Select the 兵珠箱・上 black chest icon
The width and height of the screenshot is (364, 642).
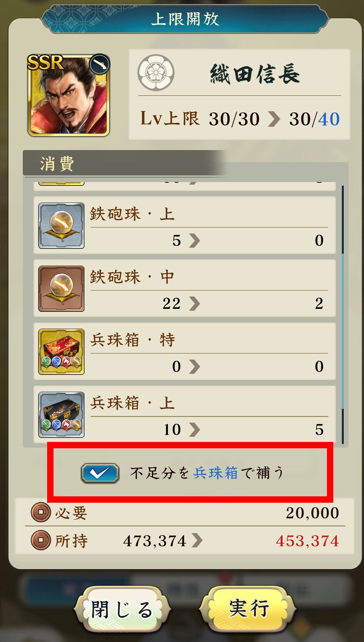point(61,415)
